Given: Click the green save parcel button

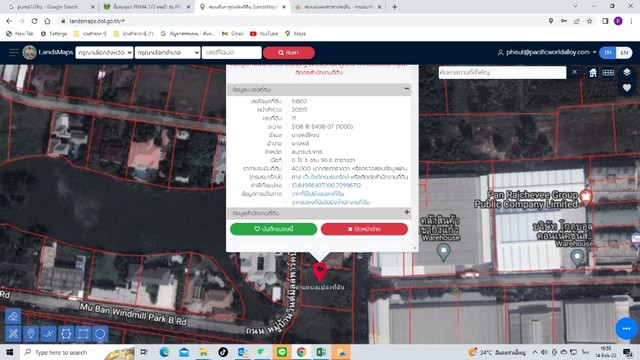Looking at the screenshot, I should click(273, 229).
